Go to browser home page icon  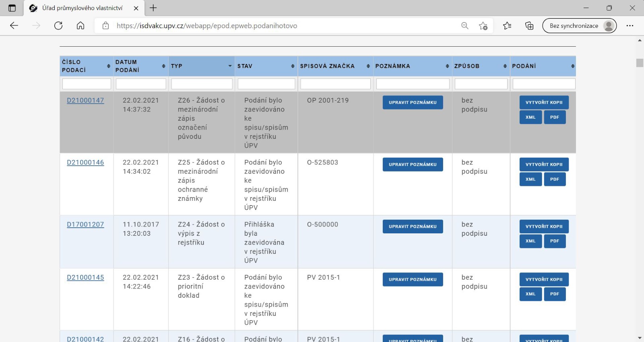80,26
